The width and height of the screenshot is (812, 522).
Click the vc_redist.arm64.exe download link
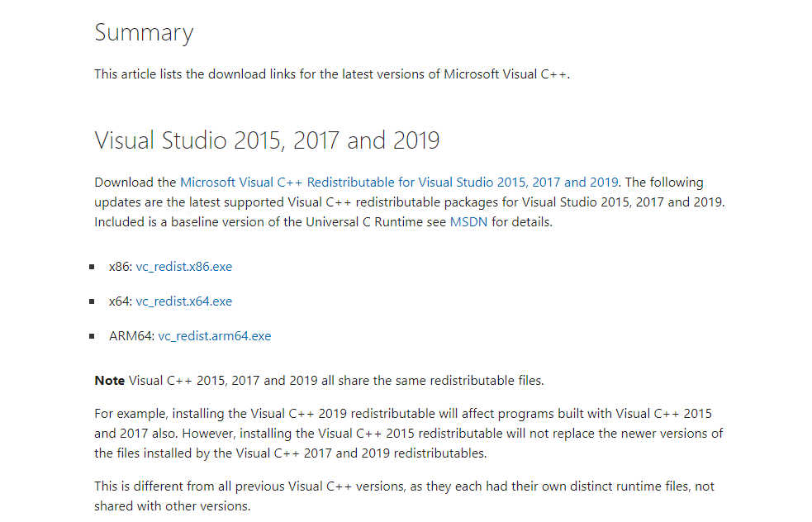pos(215,336)
